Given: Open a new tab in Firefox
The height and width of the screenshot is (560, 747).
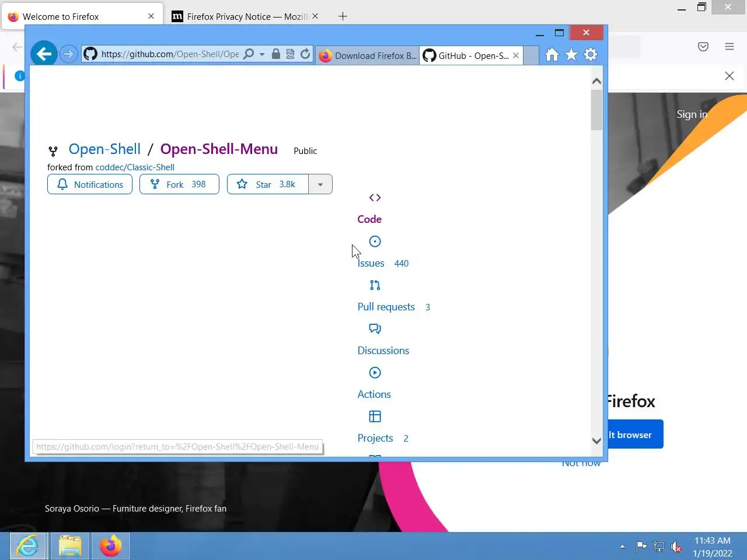Looking at the screenshot, I should [343, 16].
